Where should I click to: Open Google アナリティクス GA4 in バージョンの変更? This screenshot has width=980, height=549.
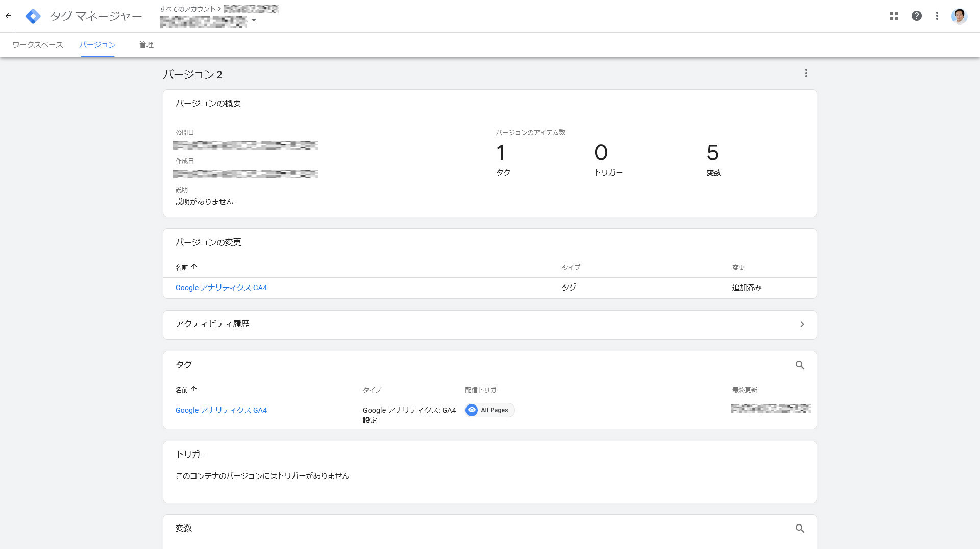[x=221, y=288]
